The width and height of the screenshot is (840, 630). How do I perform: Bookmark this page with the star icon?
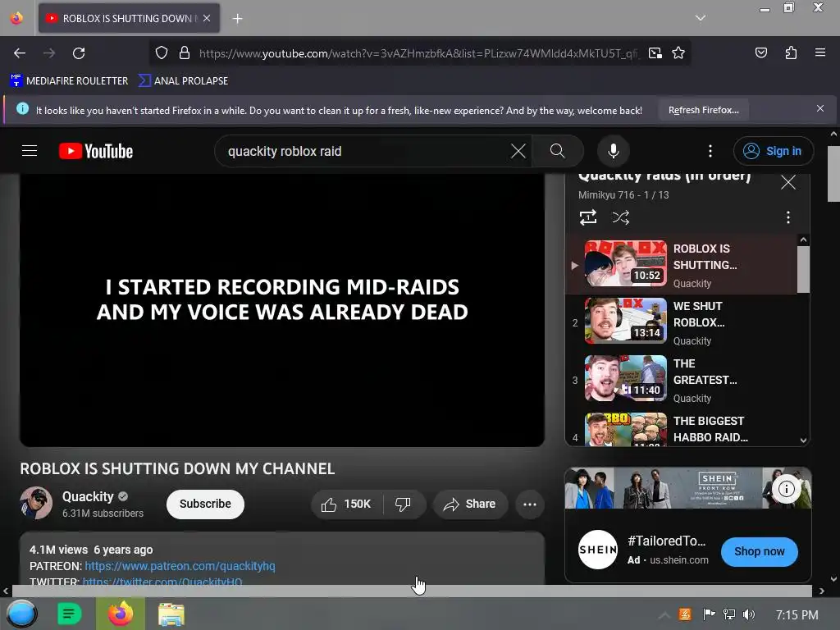678,53
